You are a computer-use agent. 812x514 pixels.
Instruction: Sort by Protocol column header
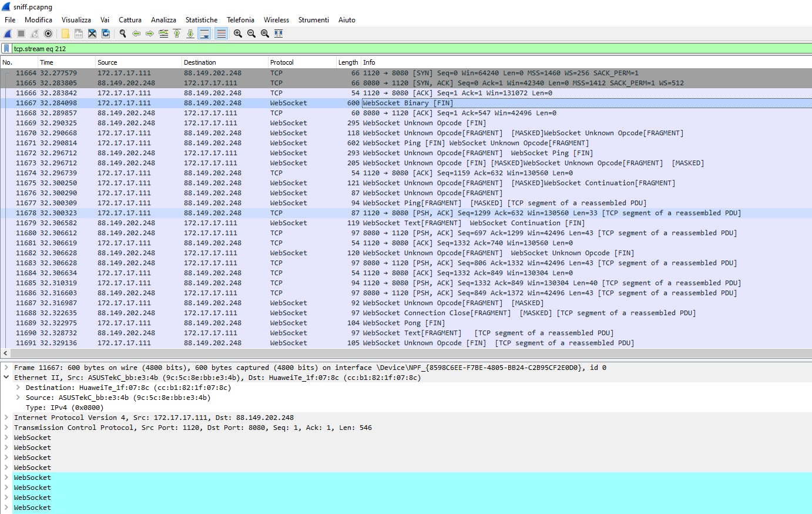pos(301,62)
